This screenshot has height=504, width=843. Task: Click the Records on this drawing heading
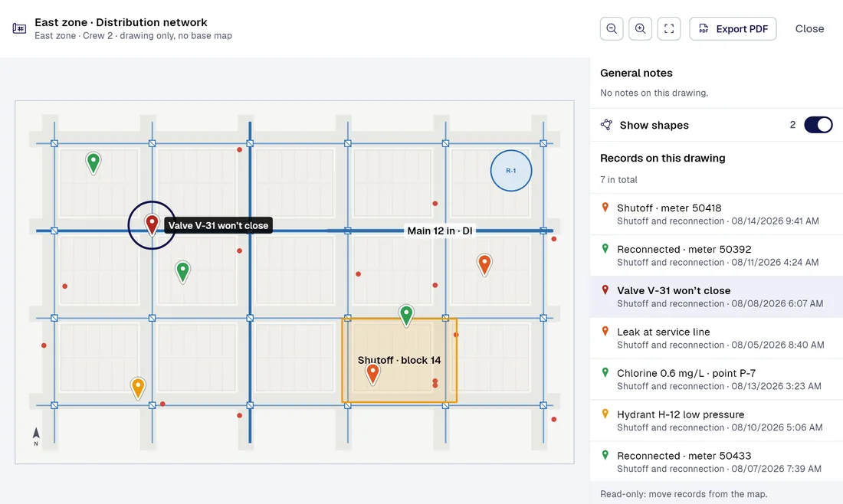(663, 158)
